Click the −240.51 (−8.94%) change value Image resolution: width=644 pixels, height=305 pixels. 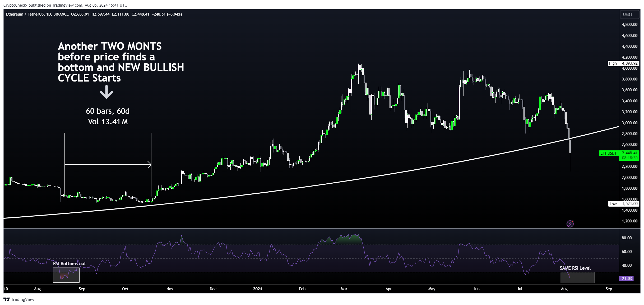click(167, 14)
